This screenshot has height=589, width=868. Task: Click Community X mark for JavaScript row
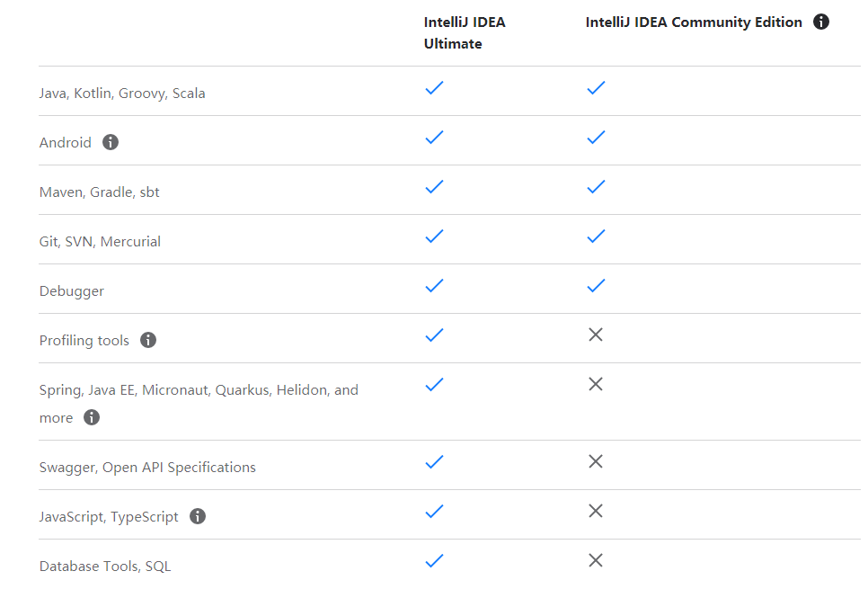[595, 511]
